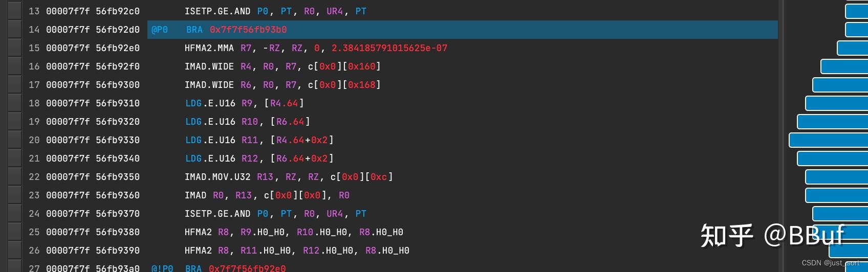Click line number 20 in the gutter

coord(34,140)
